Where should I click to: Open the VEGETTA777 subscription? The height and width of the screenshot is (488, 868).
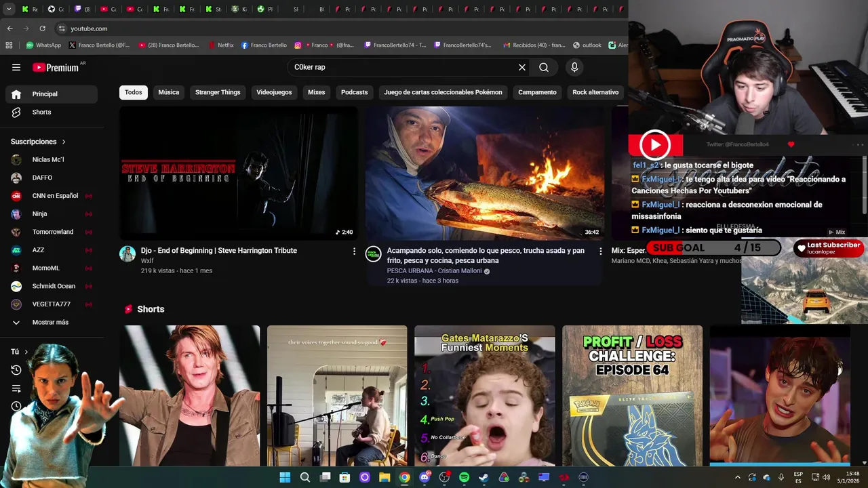point(52,304)
